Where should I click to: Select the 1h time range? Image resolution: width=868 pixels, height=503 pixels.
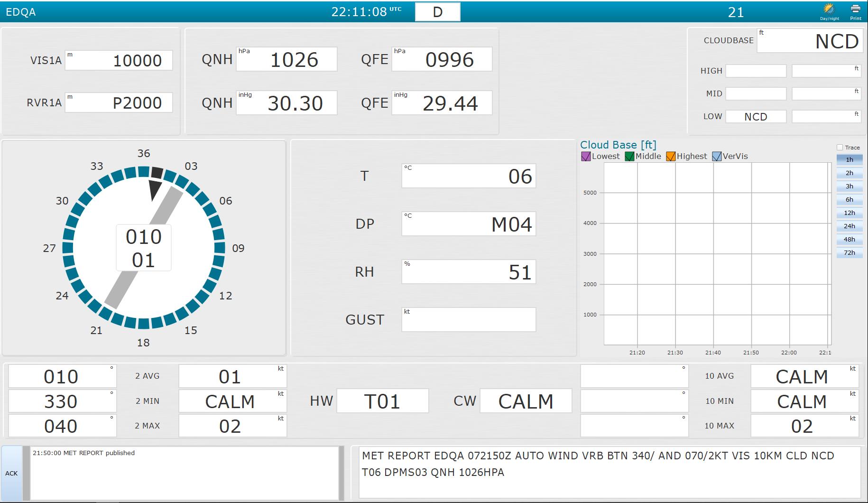849,160
